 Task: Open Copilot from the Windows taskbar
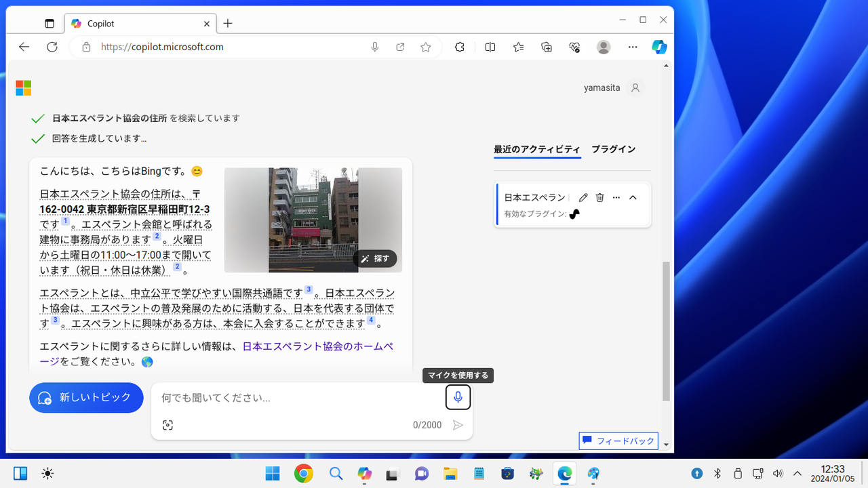click(x=365, y=474)
